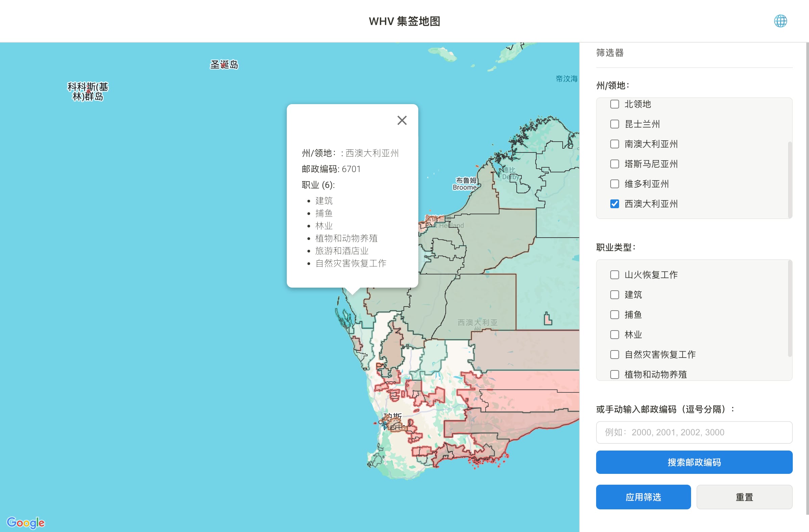Click the 布鲁姆 Broome map label
809x532 pixels.
point(465,184)
